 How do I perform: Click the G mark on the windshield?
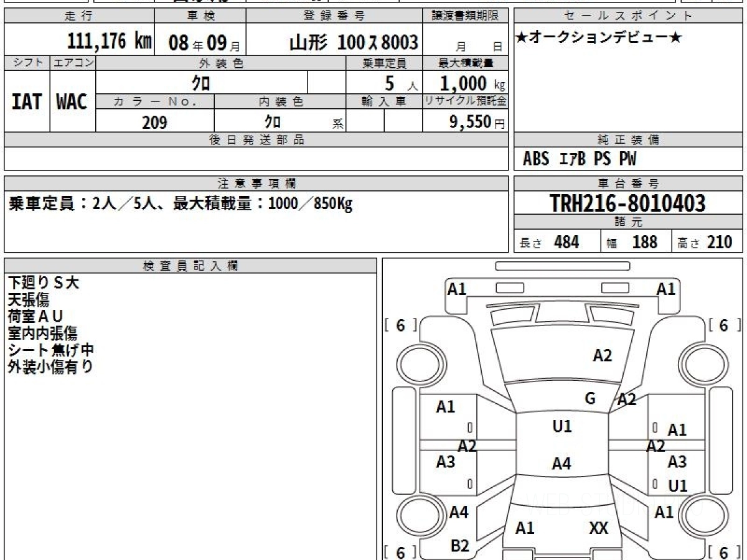590,398
